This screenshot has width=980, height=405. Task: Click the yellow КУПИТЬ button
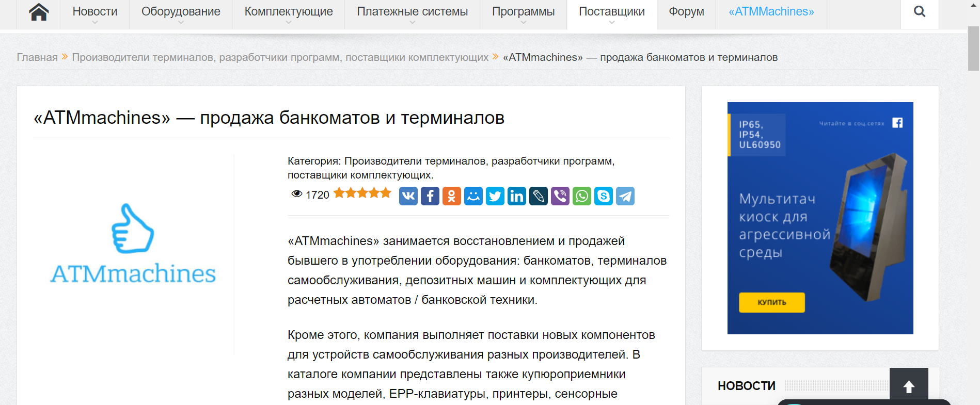coord(772,302)
